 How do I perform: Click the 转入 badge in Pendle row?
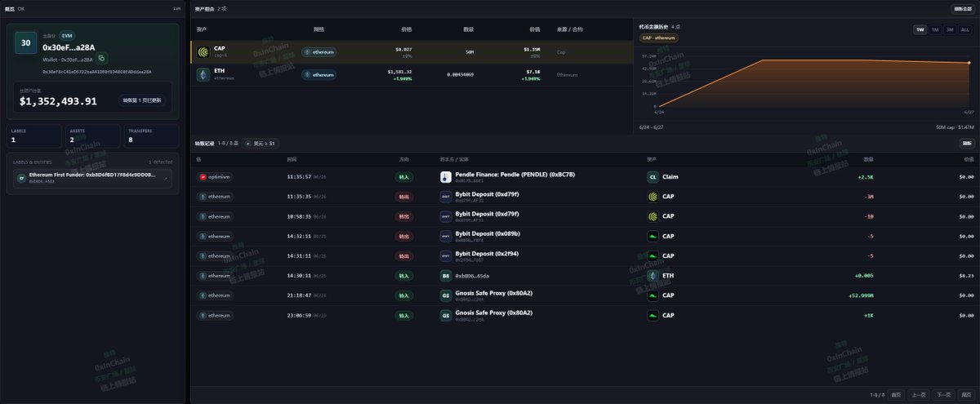click(404, 176)
